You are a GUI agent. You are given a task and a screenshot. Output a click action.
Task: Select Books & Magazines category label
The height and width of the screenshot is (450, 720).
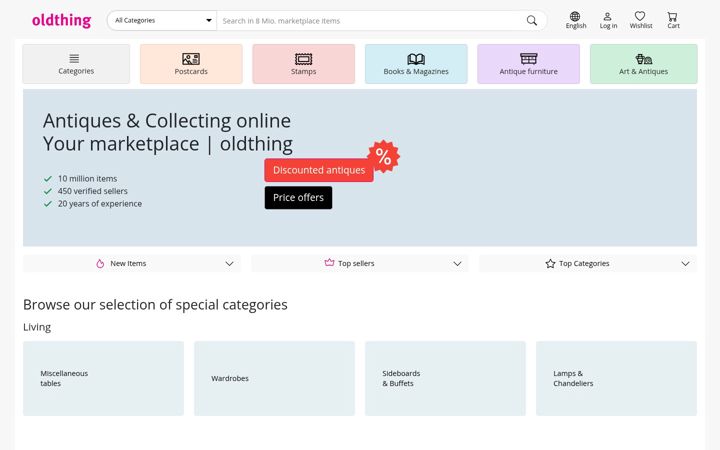416,72
